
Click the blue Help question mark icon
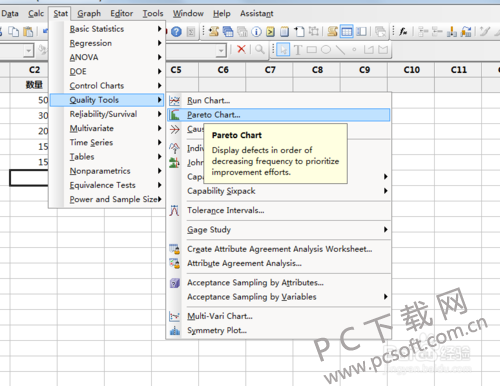(x=176, y=32)
